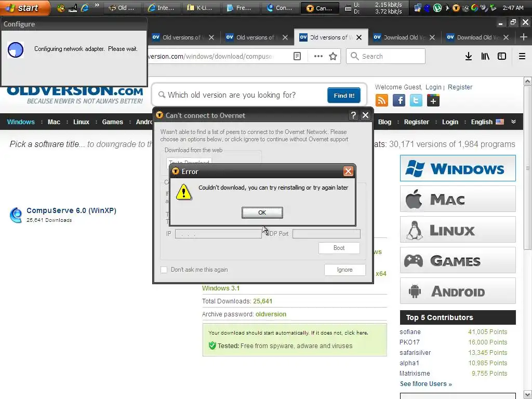Click the Firefox Search box

[385, 56]
